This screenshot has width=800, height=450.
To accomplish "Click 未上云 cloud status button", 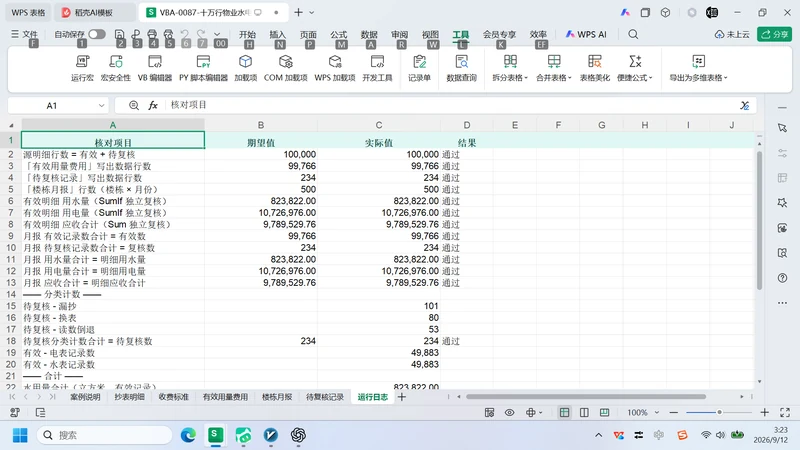I will coord(732,34).
